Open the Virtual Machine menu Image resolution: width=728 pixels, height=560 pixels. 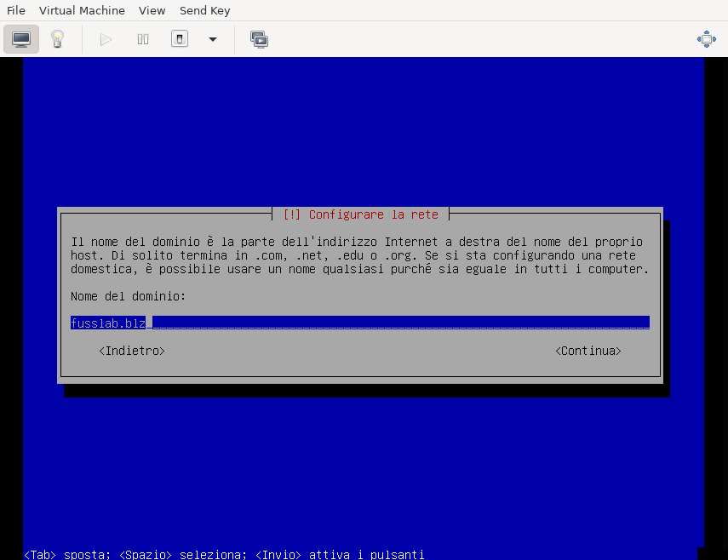click(x=82, y=10)
